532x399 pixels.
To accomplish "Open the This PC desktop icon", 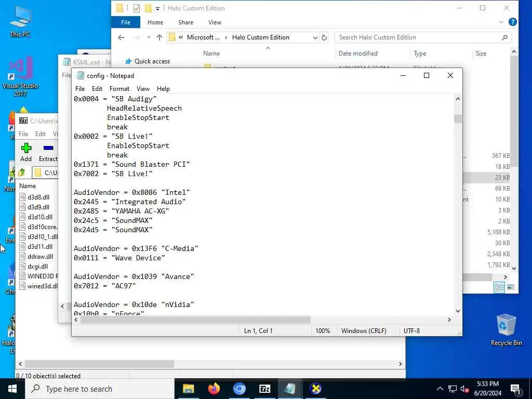I will click(x=20, y=21).
